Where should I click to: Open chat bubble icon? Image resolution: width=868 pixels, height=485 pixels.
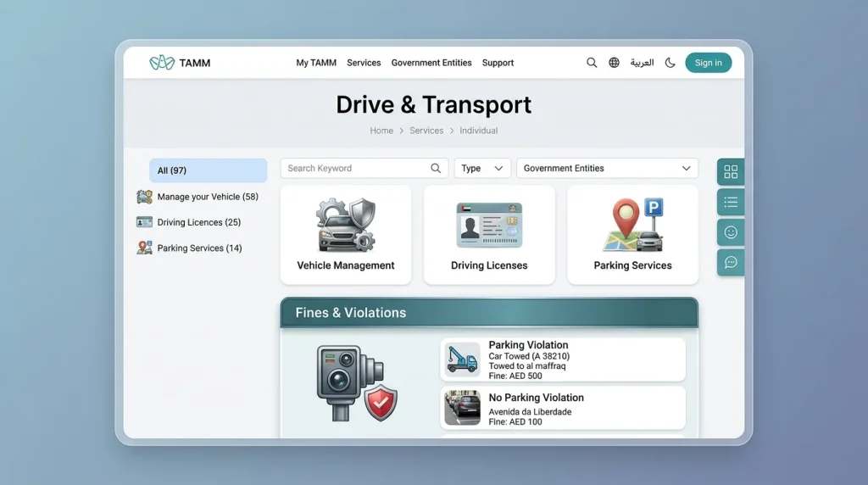click(731, 263)
